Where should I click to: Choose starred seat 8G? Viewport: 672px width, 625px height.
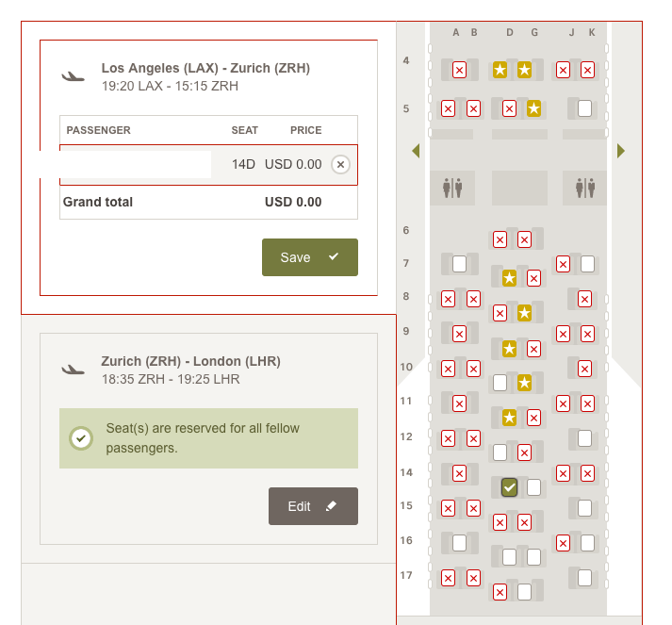pos(524,313)
